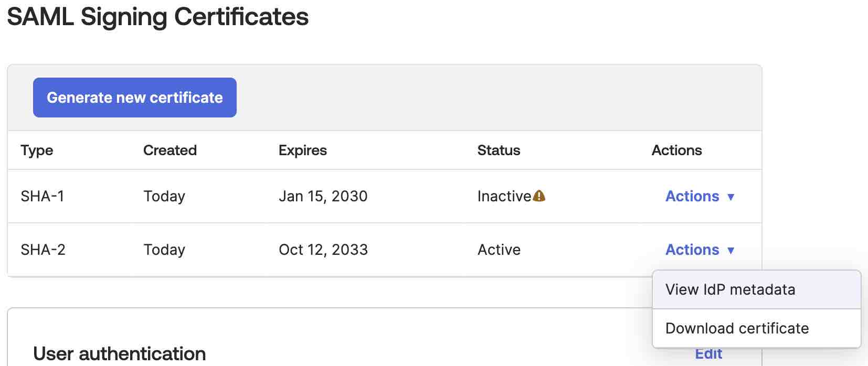Click the warning icon next to Inactive status
Screen dimensions: 868x366
[539, 195]
